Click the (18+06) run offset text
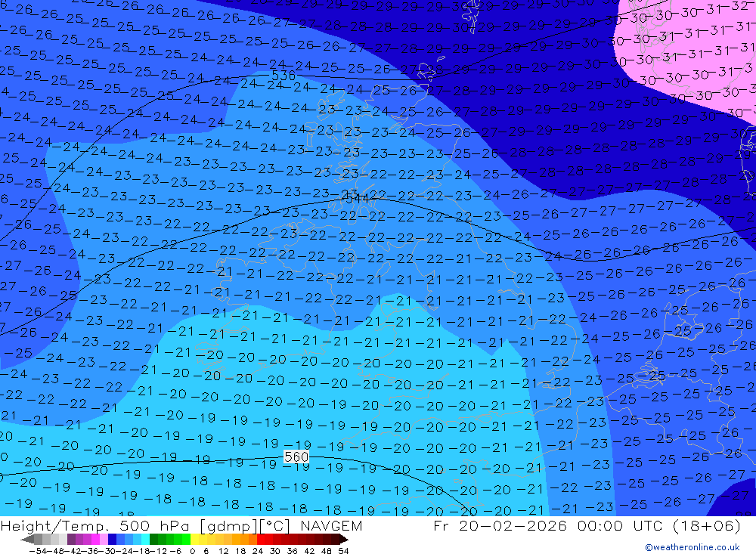Screen dimensions: 756x554 pos(706,525)
